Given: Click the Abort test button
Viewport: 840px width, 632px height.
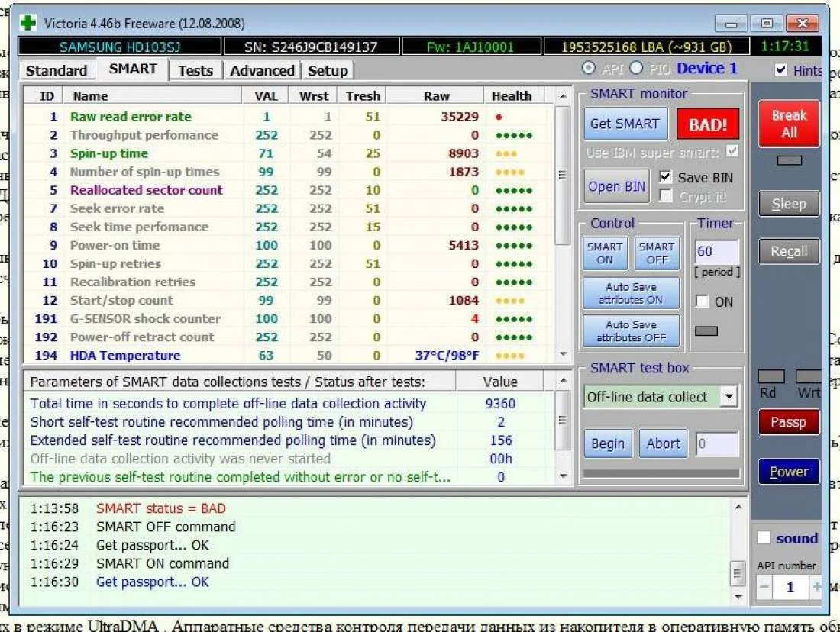Looking at the screenshot, I should 663,444.
